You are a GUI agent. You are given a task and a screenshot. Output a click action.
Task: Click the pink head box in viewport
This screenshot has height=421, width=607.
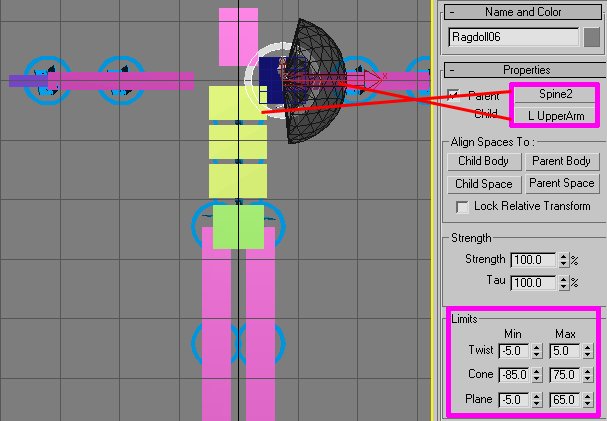[x=238, y=36]
